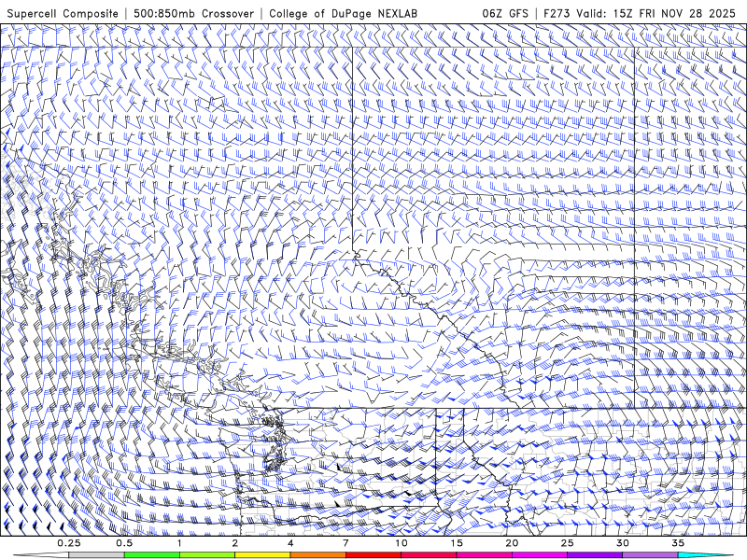Click the "06Z GFS" model run label
The image size is (747, 560).
tap(505, 13)
